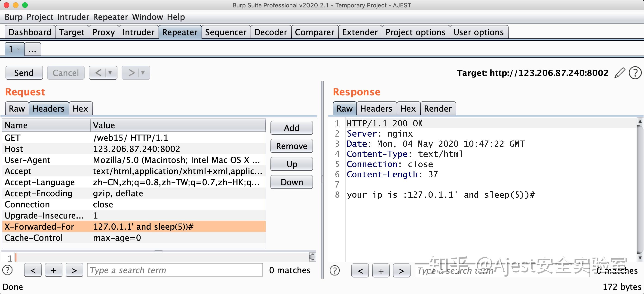Click the help icon in the Response footer
The width and height of the screenshot is (644, 294).
(x=335, y=271)
